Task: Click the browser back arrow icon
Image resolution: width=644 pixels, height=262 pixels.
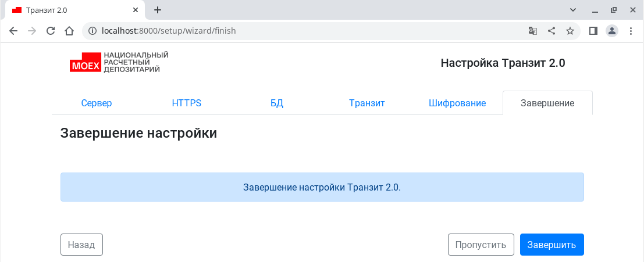Action: coord(13,31)
